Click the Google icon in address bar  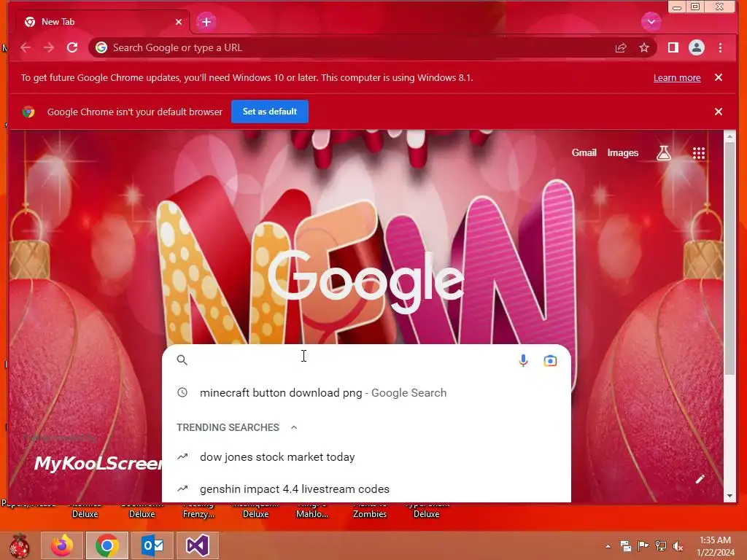point(101,47)
